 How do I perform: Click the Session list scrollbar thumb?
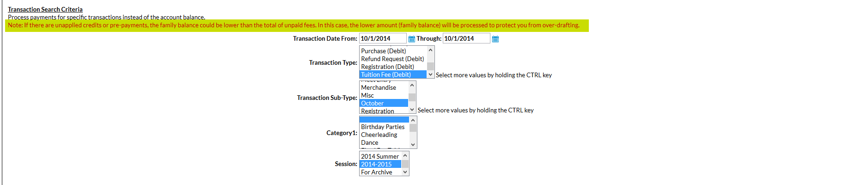[405, 164]
